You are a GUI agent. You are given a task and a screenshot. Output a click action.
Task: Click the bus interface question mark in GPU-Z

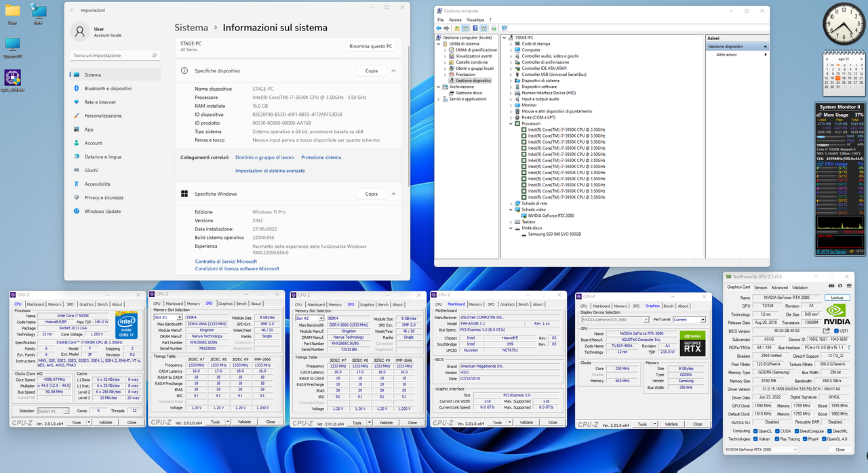coord(849,347)
